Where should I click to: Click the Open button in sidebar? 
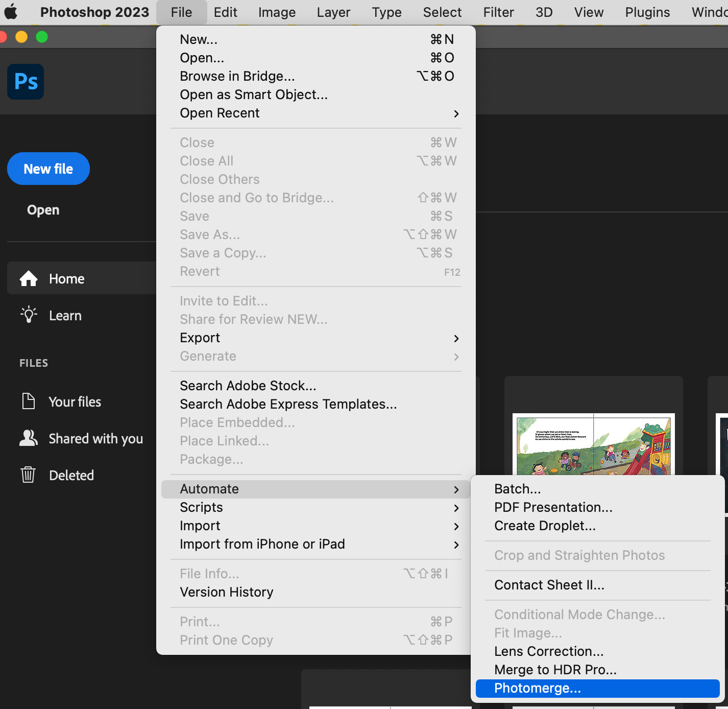[x=43, y=210]
